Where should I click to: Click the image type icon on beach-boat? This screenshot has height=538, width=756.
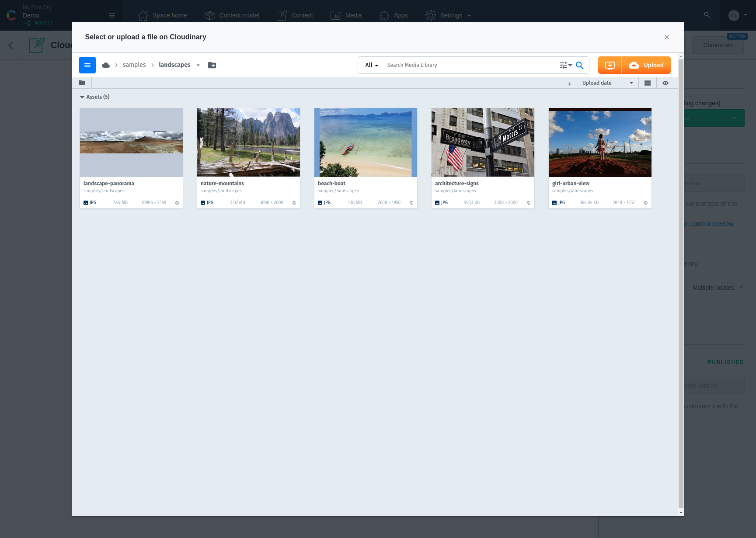point(320,203)
